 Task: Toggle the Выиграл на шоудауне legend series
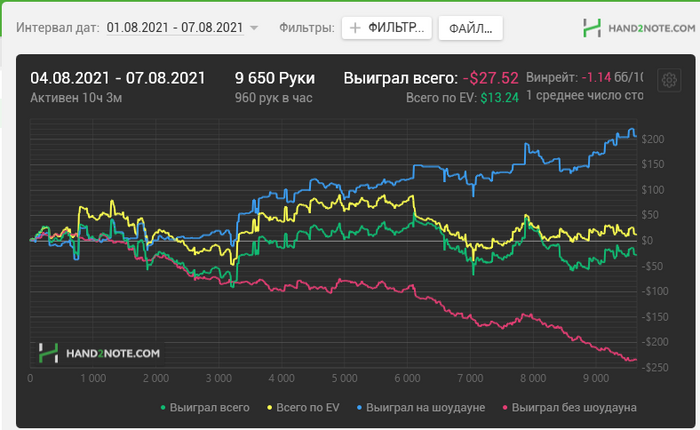pos(421,408)
